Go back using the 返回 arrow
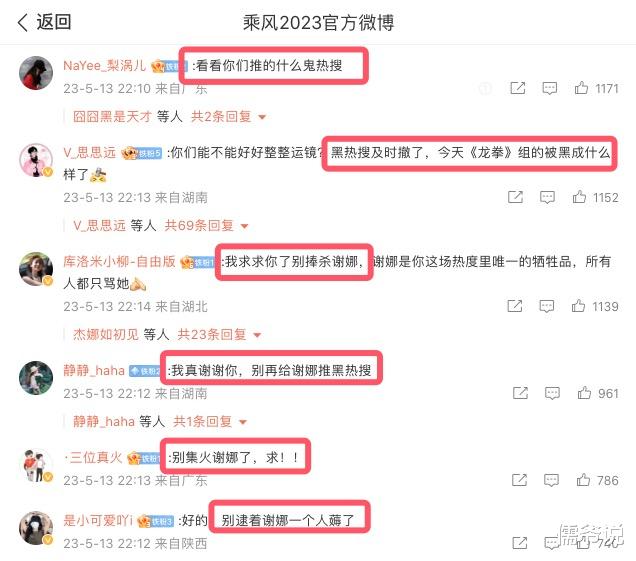 (x=44, y=22)
